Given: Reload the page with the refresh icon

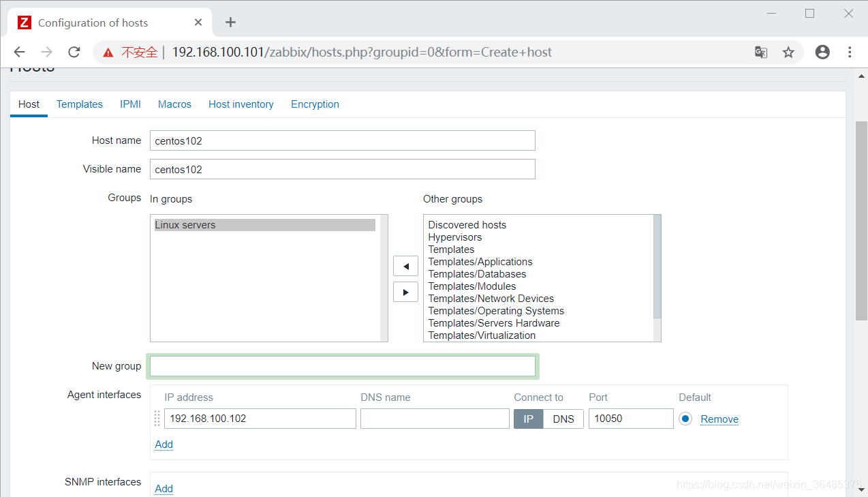Looking at the screenshot, I should (x=74, y=52).
